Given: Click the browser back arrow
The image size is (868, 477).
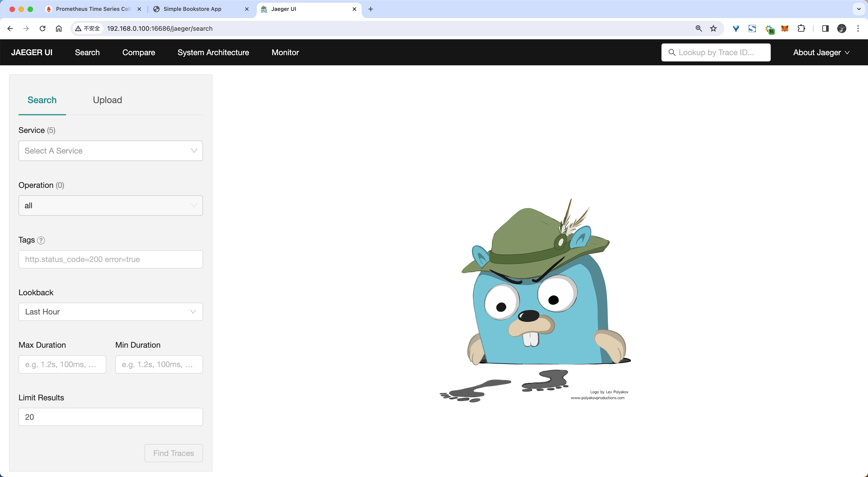Looking at the screenshot, I should 10,28.
